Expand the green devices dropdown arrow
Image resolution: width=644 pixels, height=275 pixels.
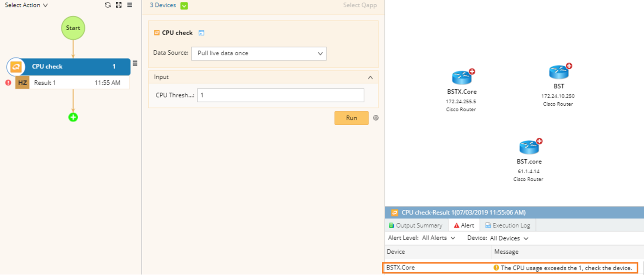(184, 6)
